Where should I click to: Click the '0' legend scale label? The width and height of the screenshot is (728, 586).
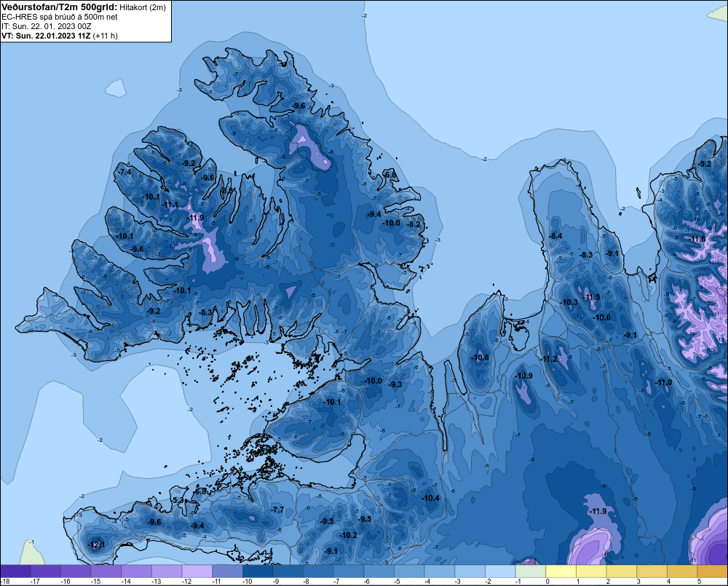point(547,582)
